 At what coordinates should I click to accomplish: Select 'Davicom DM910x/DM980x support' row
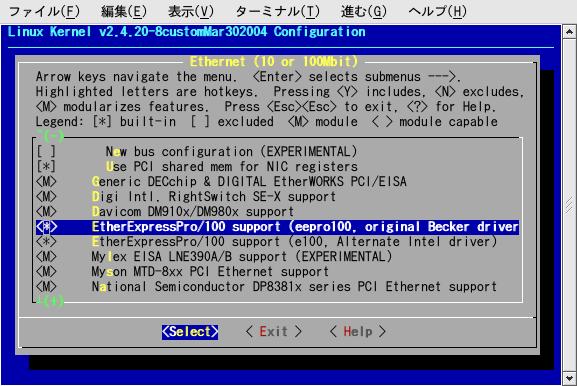[193, 212]
